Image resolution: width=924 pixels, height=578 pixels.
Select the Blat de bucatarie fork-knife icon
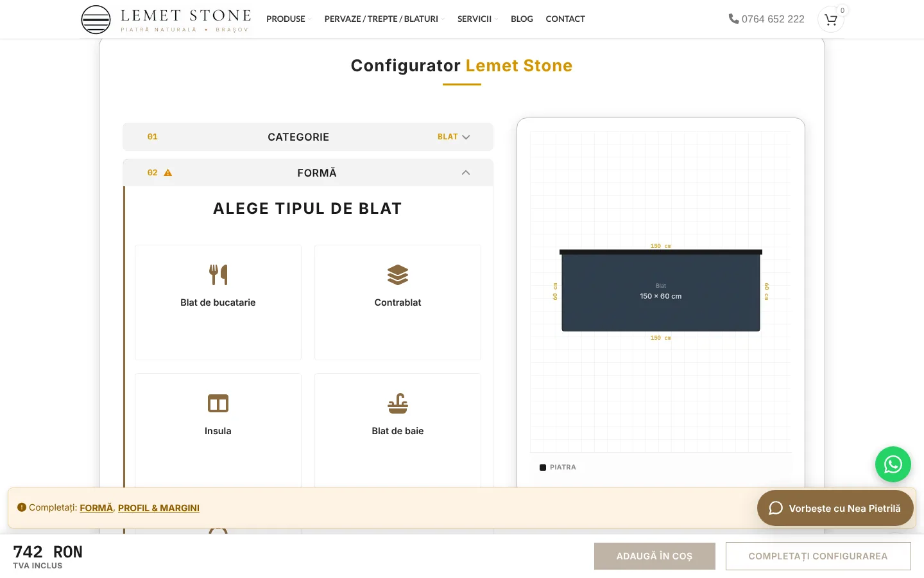(218, 275)
